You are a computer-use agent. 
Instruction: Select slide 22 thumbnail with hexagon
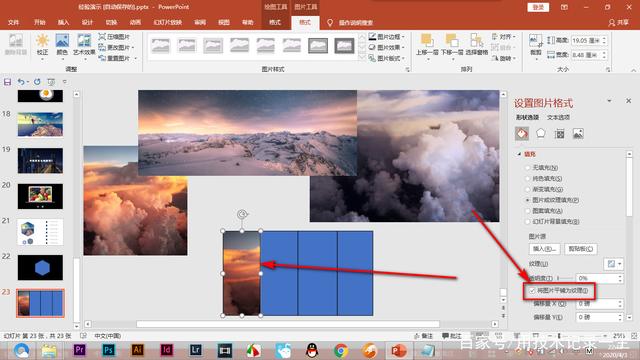tap(40, 267)
